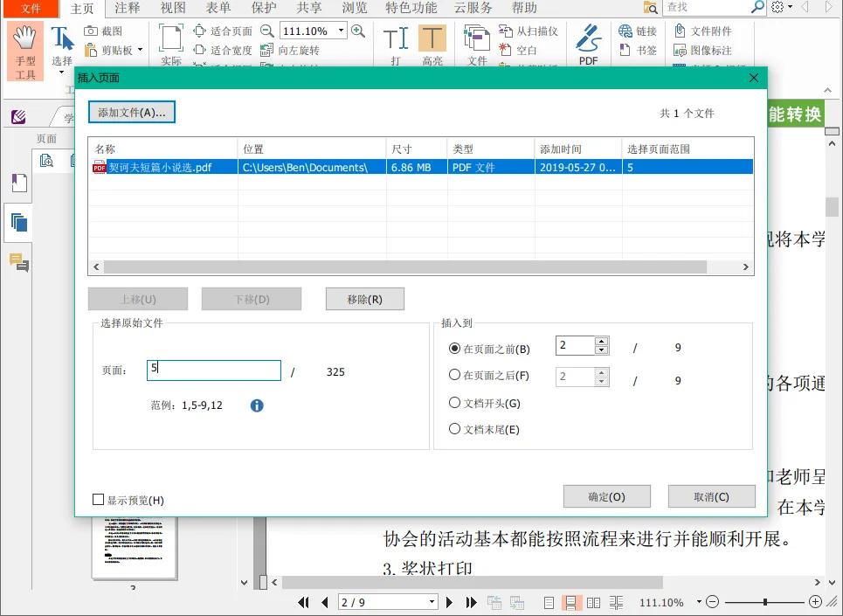Image resolution: width=843 pixels, height=616 pixels.
Task: Expand clipboard (剪贴板) dropdown arrow
Action: pyautogui.click(x=141, y=50)
